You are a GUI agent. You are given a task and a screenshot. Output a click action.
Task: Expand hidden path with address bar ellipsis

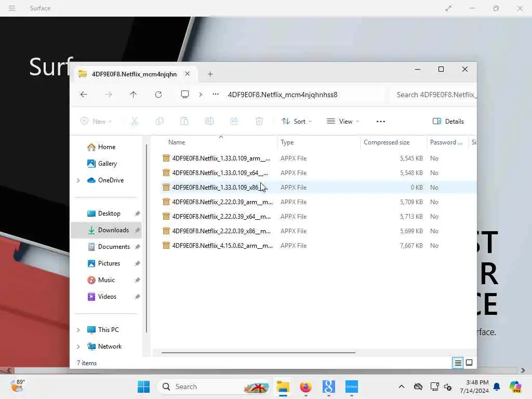click(x=216, y=95)
